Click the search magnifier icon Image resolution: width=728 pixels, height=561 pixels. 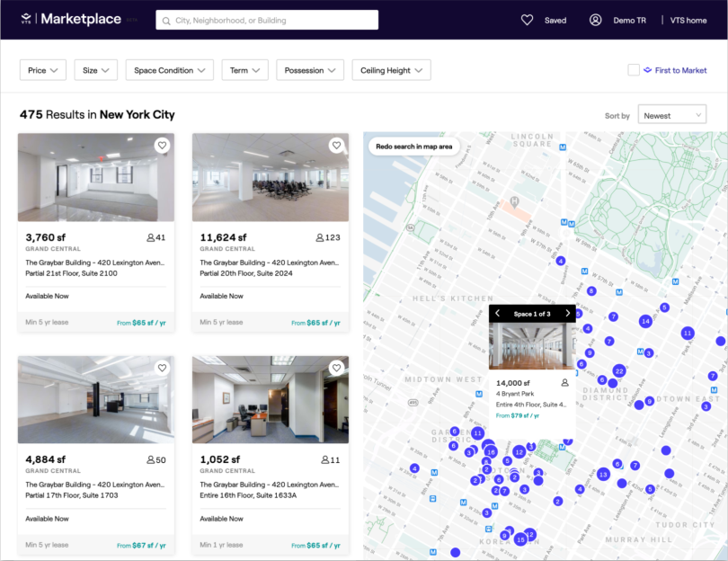166,21
